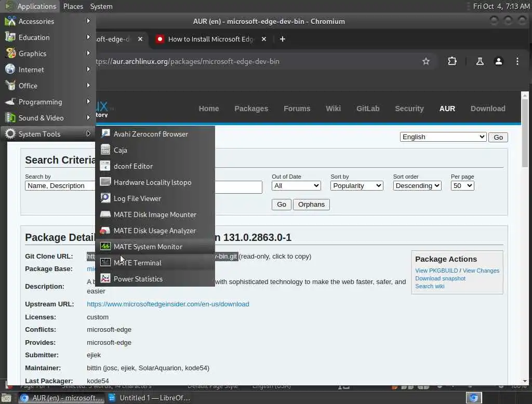Open Search wiki link

[430, 286]
